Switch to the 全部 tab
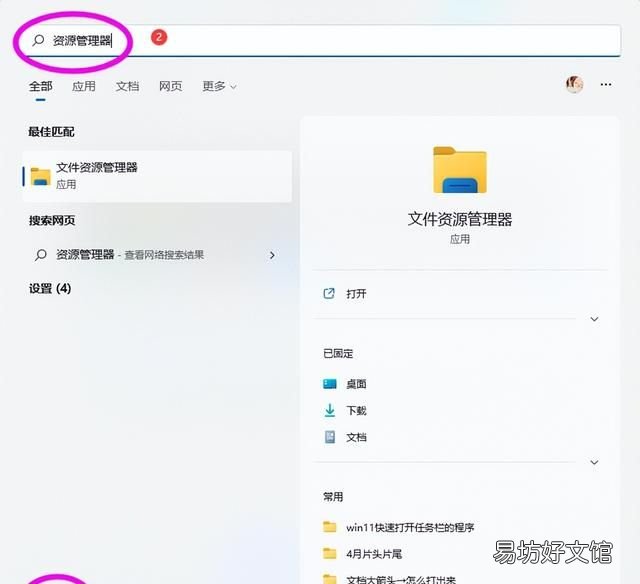 tap(40, 87)
